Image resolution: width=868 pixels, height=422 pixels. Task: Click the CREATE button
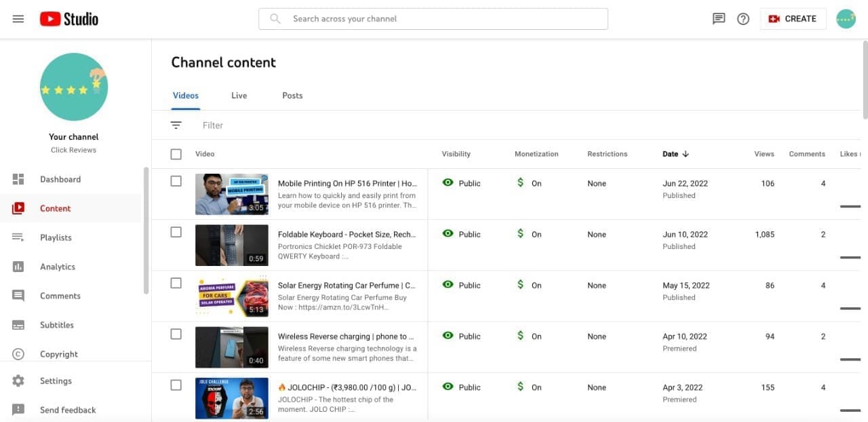(793, 19)
